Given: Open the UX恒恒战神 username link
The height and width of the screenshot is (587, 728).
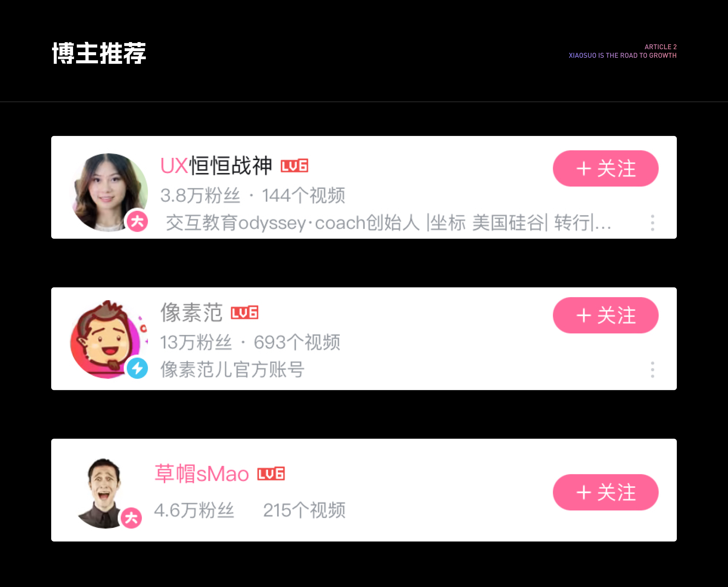Looking at the screenshot, I should 216,166.
